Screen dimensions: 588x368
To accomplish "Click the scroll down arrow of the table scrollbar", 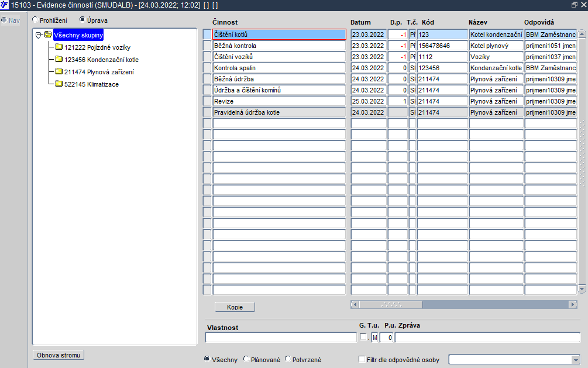I will (582, 289).
